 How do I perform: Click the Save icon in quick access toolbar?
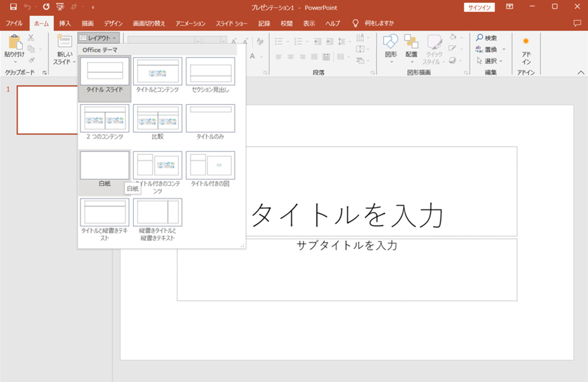point(13,7)
